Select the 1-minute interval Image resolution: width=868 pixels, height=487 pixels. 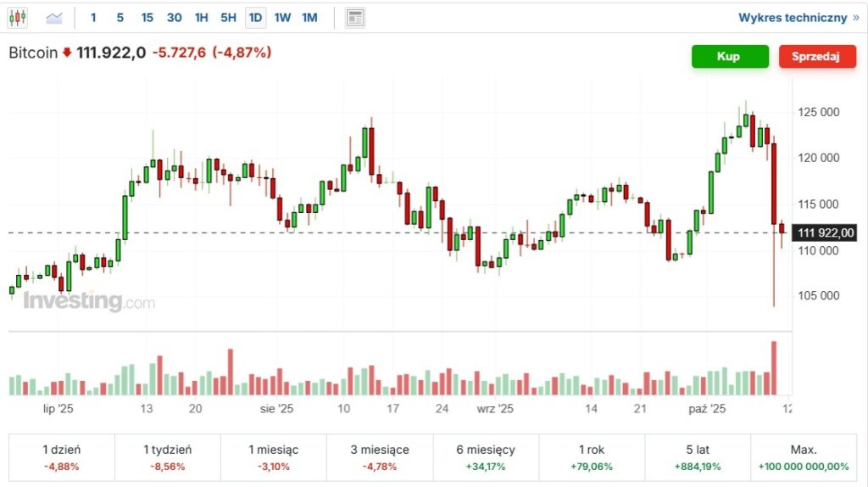click(x=93, y=17)
